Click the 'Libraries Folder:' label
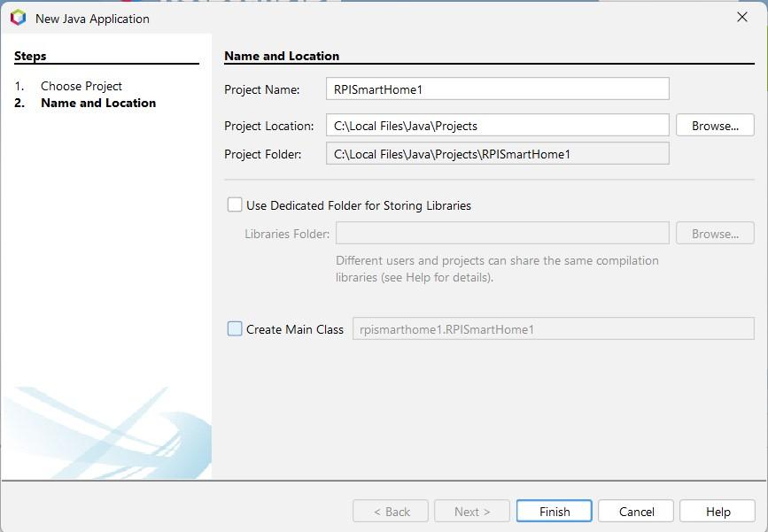The width and height of the screenshot is (768, 532). point(287,234)
